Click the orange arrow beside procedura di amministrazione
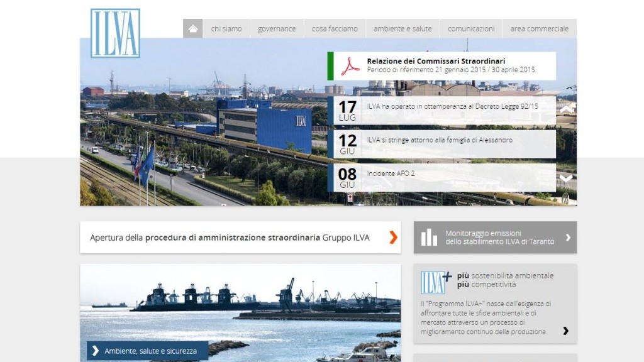Image resolution: width=644 pixels, height=362 pixels. 394,237
